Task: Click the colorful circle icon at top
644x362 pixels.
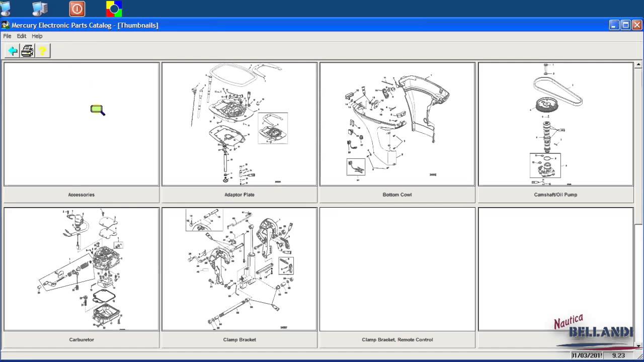Action: click(x=114, y=9)
